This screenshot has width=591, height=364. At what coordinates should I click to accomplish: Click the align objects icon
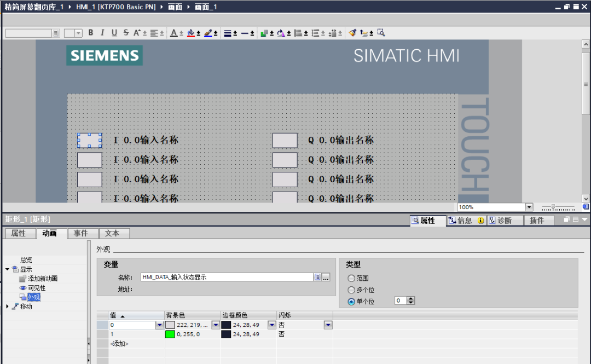[x=298, y=33]
